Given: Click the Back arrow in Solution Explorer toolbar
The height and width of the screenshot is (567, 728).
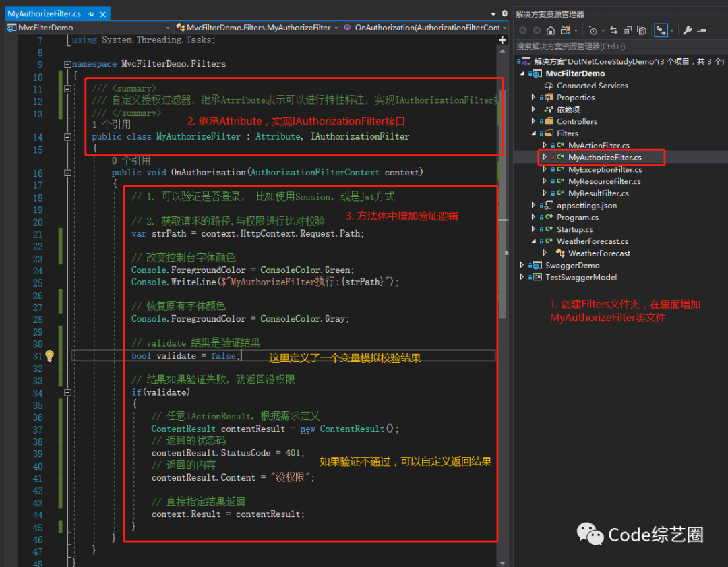Looking at the screenshot, I should 523,30.
